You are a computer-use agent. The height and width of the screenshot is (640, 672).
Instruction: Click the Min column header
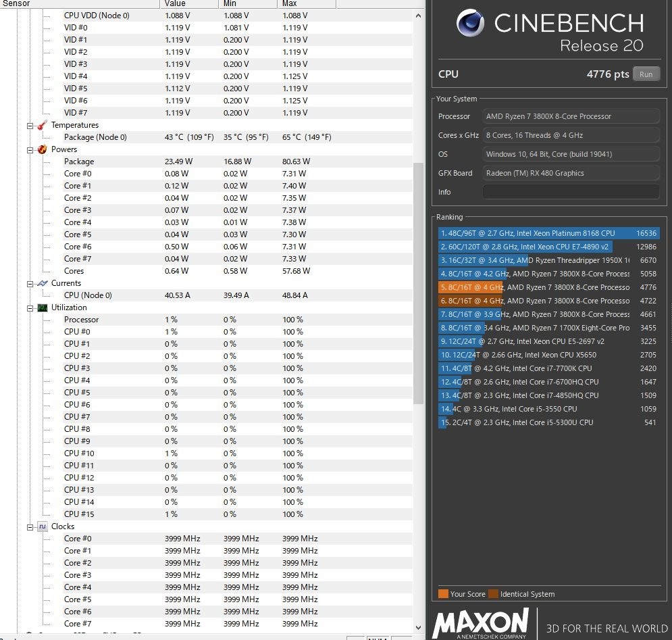[248, 4]
